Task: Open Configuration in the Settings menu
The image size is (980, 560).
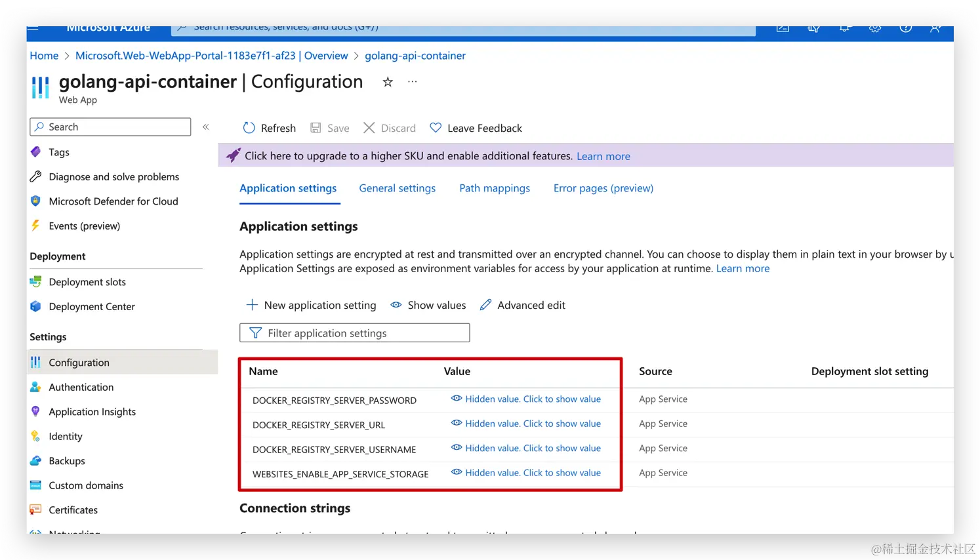Action: 122,362
